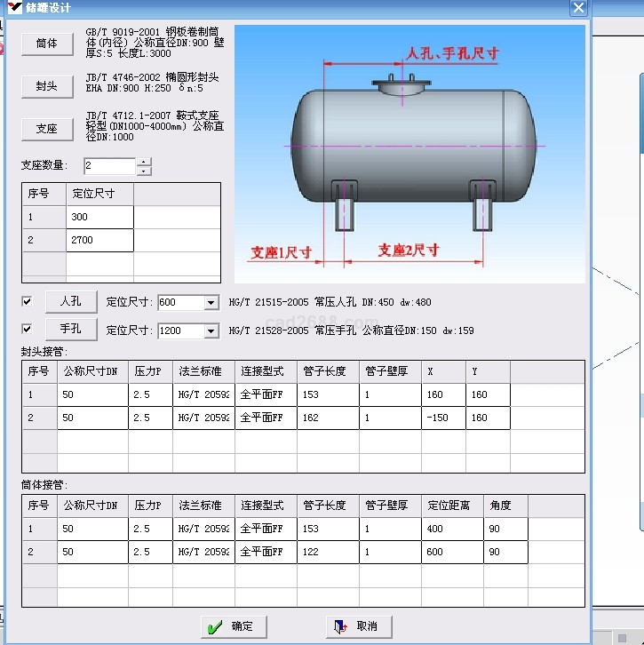Image resolution: width=644 pixels, height=645 pixels.
Task: Select the 定位尺寸 cell with value 300
Action: [x=99, y=217]
